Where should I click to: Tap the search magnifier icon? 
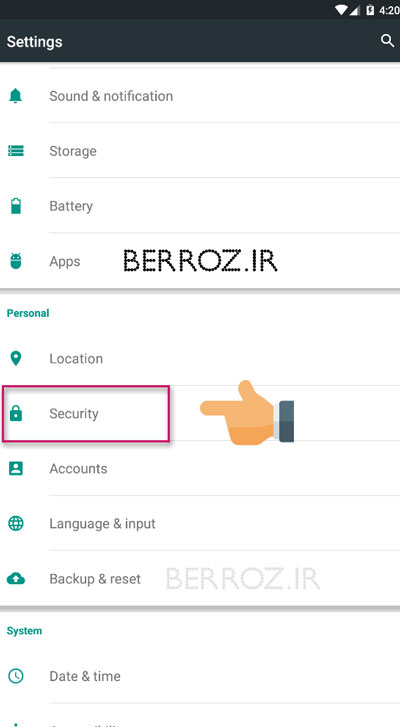pos(387,41)
